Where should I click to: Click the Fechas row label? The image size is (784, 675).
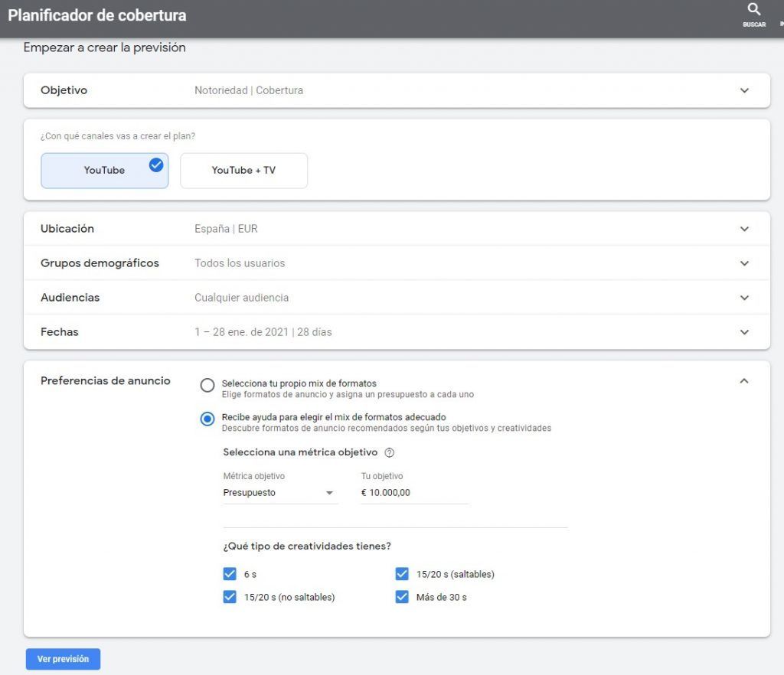point(60,332)
